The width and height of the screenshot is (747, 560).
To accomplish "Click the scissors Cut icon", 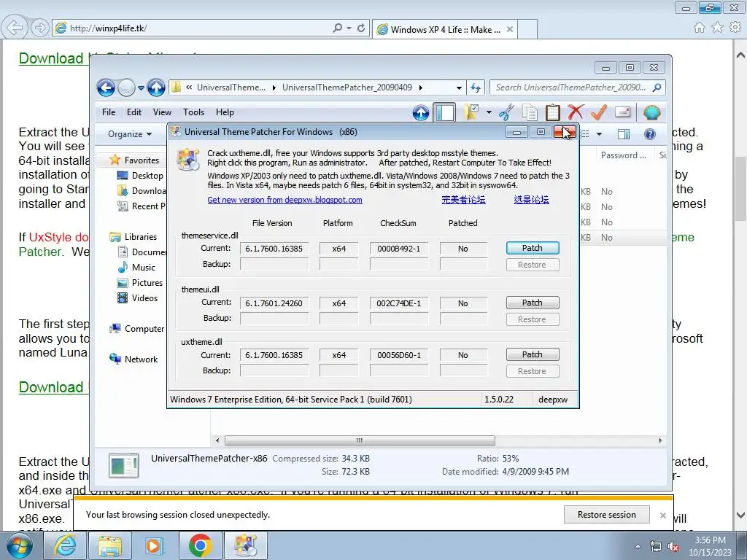I will [x=507, y=112].
